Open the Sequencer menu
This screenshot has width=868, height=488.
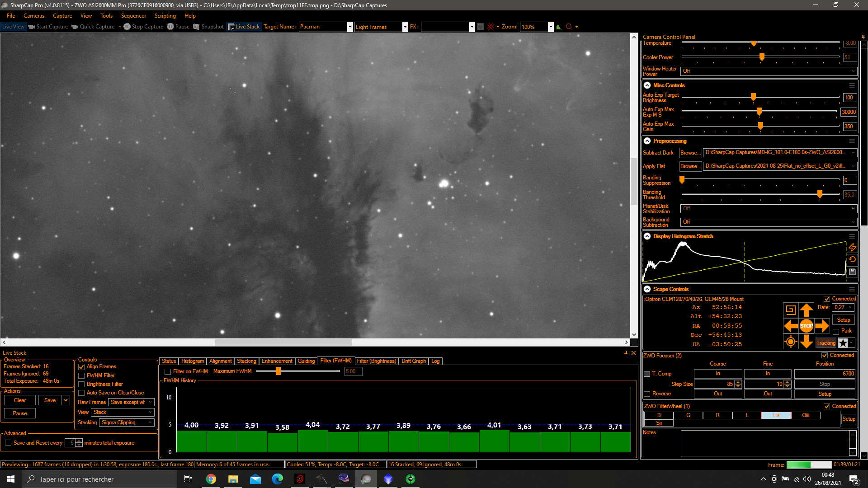click(133, 16)
